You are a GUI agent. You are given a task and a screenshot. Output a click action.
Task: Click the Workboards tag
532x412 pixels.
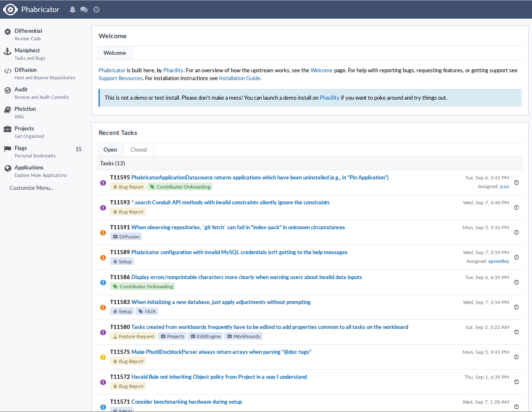tap(244, 336)
